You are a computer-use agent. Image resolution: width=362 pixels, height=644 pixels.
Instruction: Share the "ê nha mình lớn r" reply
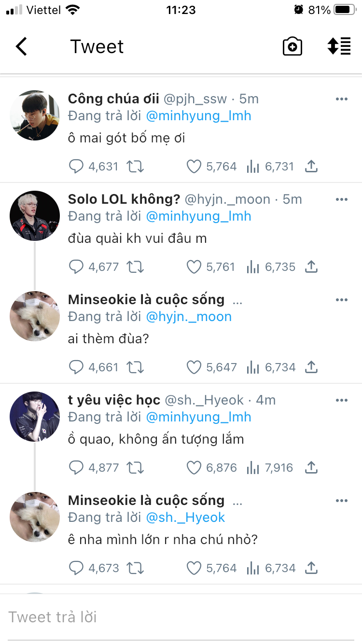pyautogui.click(x=312, y=568)
